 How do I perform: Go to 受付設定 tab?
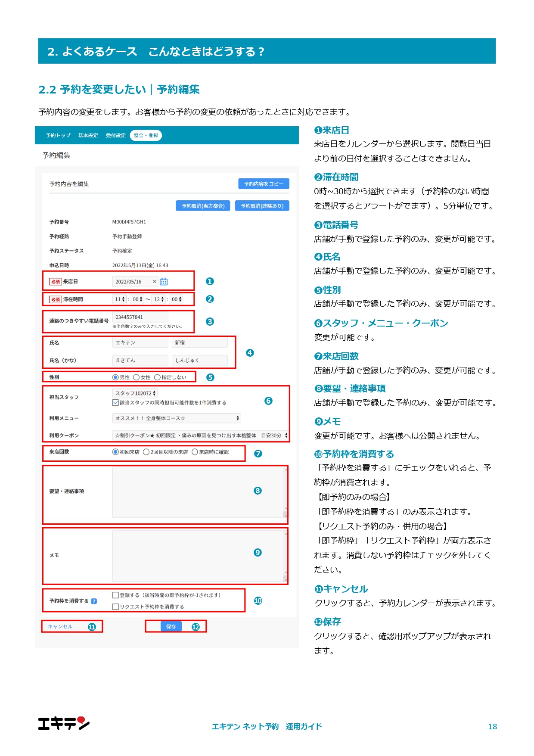116,135
